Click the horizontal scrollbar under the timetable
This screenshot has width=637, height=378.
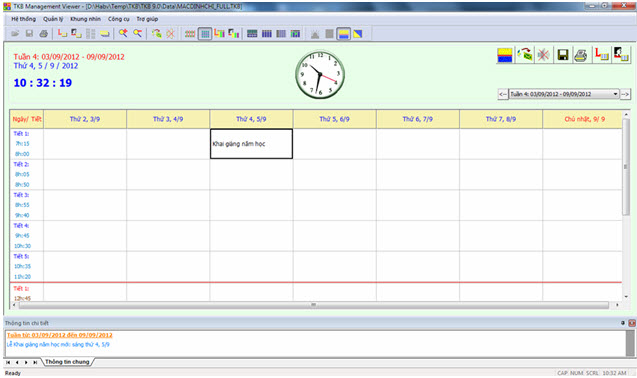pyautogui.click(x=315, y=304)
